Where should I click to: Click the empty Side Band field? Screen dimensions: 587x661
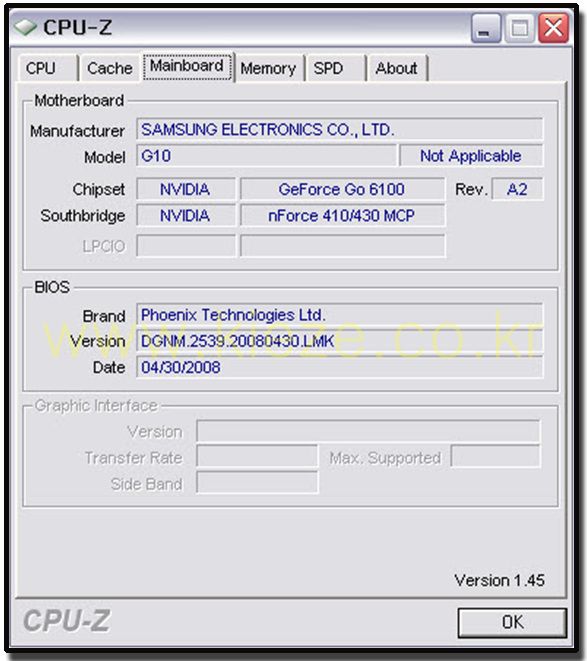257,483
